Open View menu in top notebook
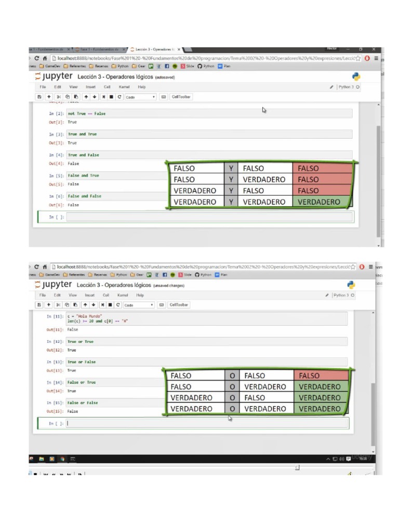 click(x=73, y=87)
